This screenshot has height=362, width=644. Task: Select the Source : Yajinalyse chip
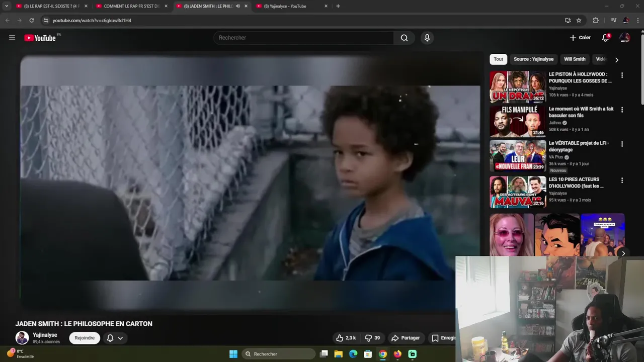point(533,59)
